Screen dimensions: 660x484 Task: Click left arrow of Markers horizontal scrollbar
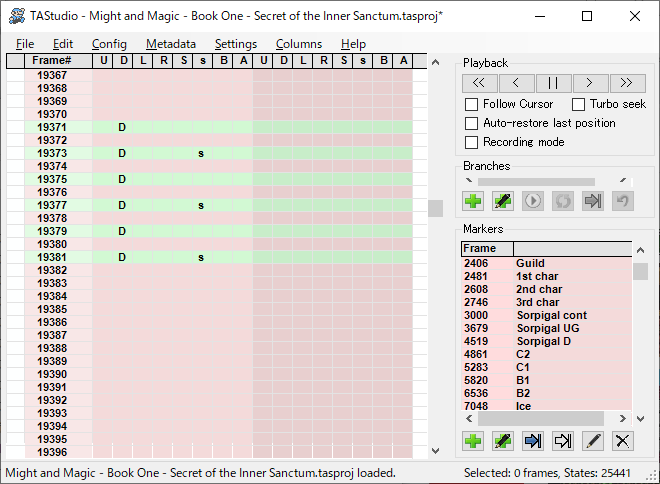468,419
